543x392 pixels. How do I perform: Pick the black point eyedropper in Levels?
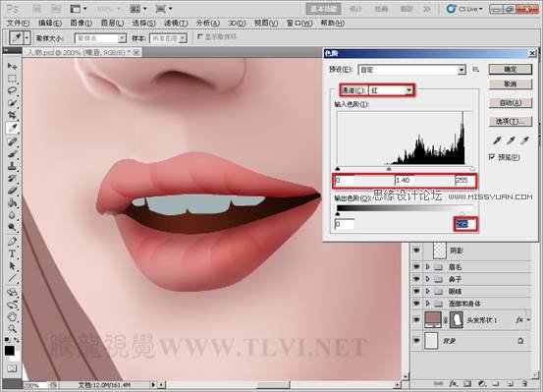[497, 140]
